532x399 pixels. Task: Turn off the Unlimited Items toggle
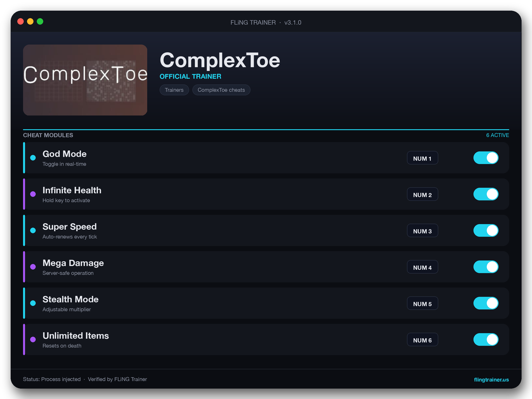pos(486,339)
